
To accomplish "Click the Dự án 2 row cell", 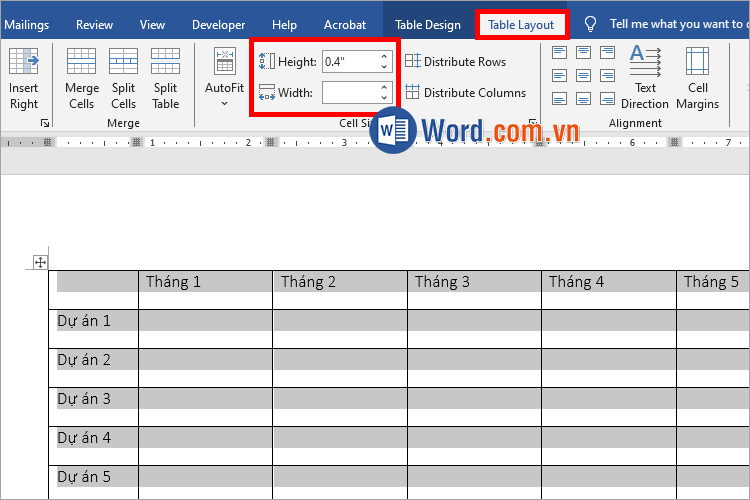I will (x=93, y=368).
